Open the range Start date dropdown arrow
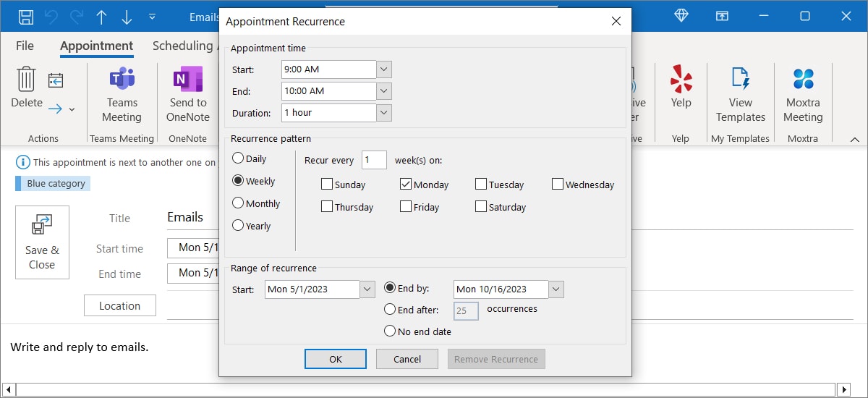The image size is (868, 398). pyautogui.click(x=367, y=289)
